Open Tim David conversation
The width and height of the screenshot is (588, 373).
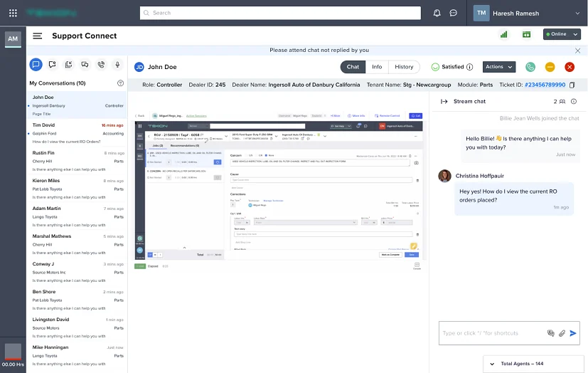coord(77,133)
